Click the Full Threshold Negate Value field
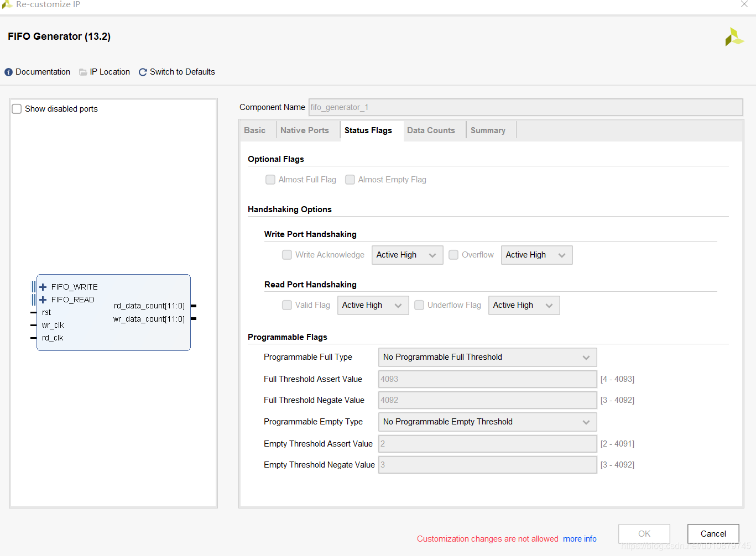Viewport: 756px width, 556px height. [488, 400]
